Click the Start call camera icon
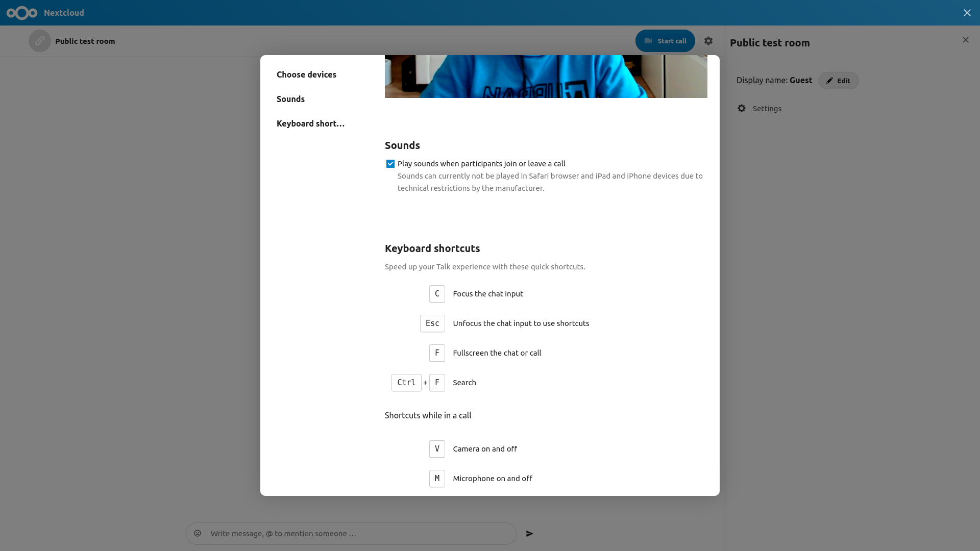This screenshot has width=980, height=551. click(648, 40)
